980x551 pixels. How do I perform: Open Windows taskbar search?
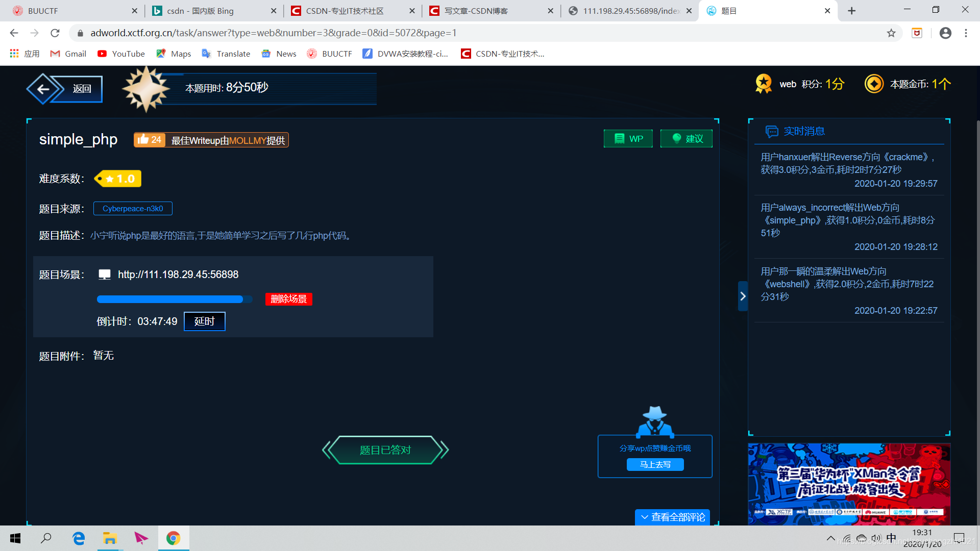pos(46,538)
